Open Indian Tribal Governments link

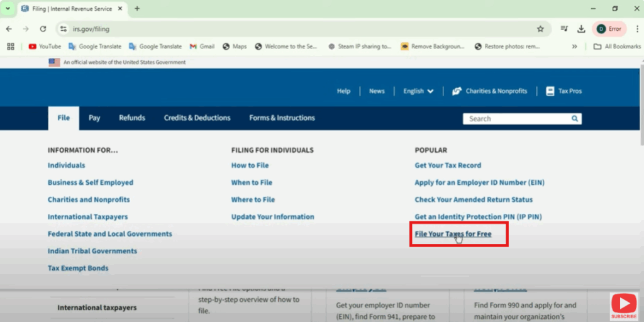92,252
